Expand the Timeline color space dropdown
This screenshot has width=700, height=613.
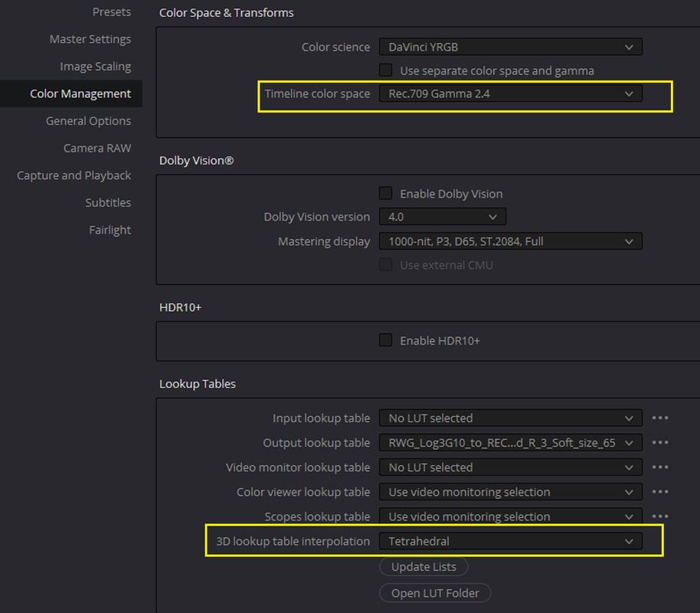click(511, 93)
